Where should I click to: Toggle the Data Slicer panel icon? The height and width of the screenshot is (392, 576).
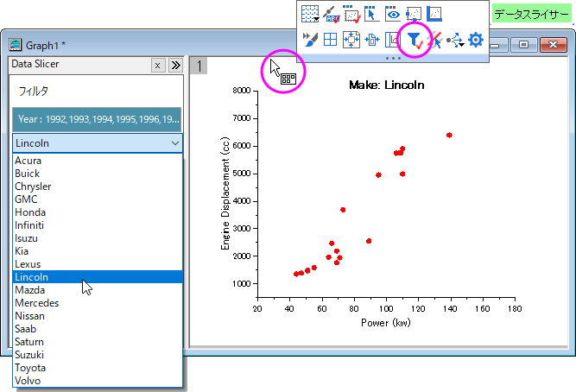point(390,40)
